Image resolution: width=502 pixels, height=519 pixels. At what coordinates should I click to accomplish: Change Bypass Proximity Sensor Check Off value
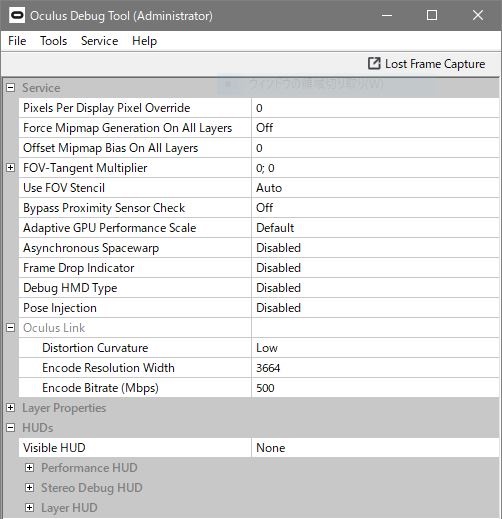pos(375,208)
